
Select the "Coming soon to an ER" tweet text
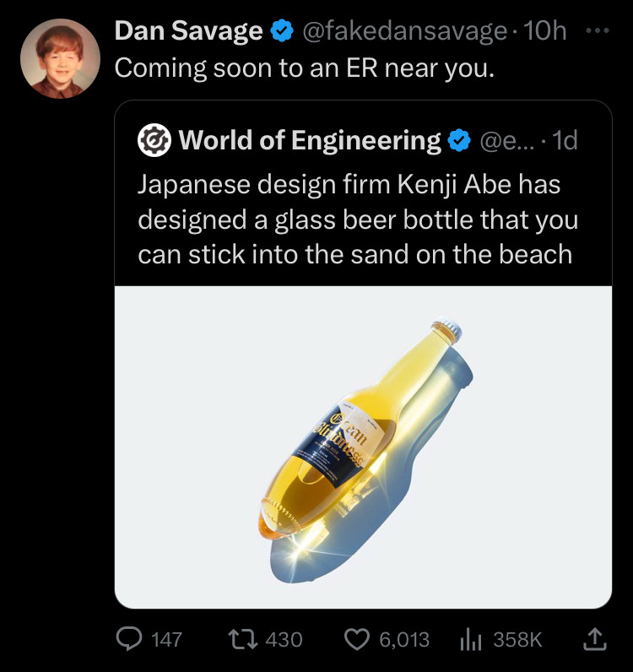(305, 68)
